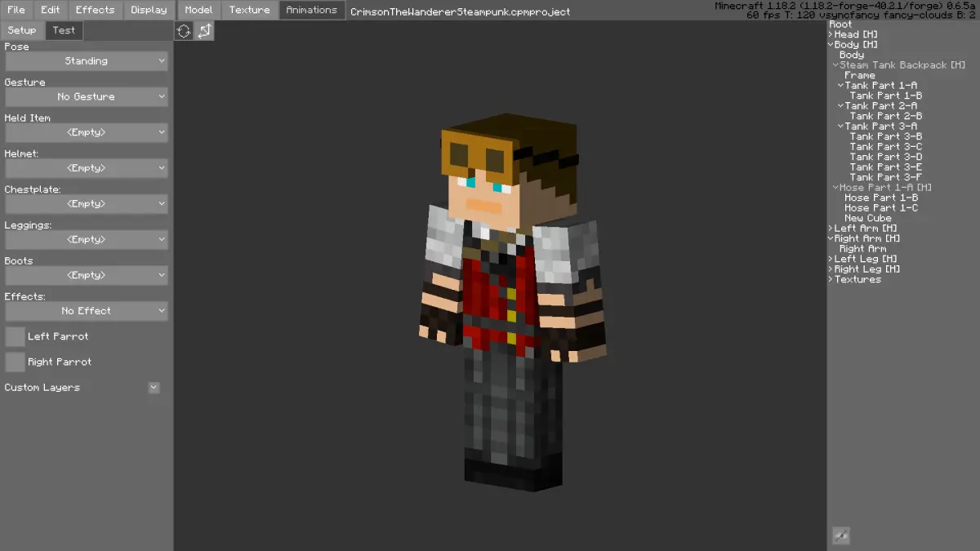Expand the Custom Layers section arrow
Viewport: 980px width, 551px height.
pyautogui.click(x=154, y=388)
